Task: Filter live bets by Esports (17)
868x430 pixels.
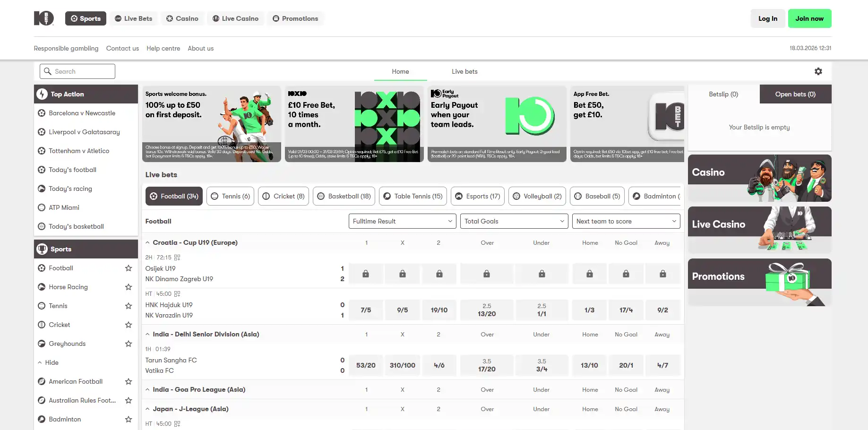Action: click(478, 196)
